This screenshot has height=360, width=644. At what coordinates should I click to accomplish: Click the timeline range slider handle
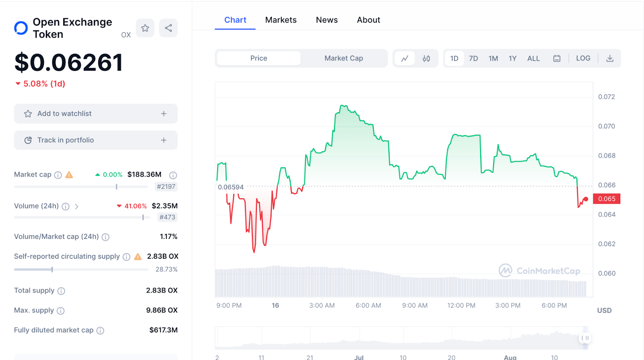tap(584, 338)
